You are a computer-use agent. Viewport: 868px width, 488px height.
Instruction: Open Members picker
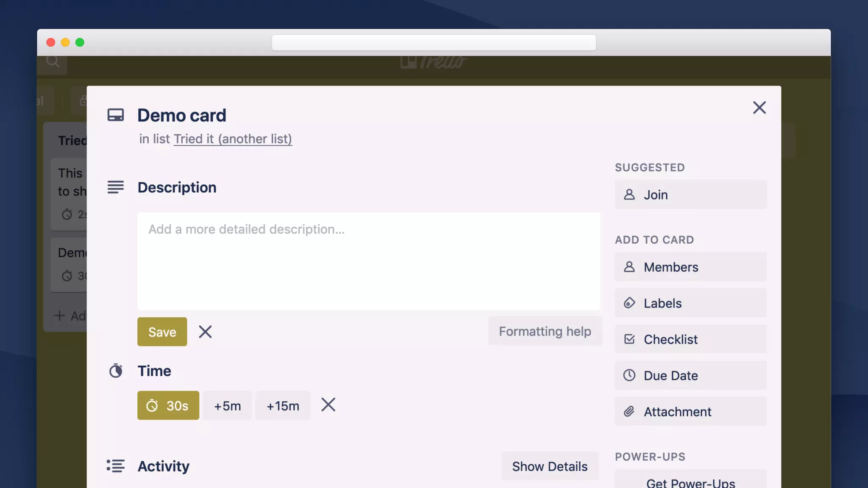coord(690,267)
